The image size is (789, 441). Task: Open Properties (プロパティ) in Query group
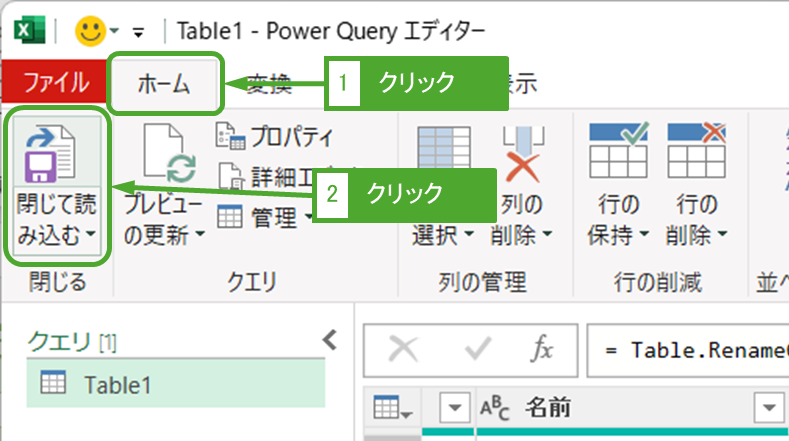coord(275,137)
